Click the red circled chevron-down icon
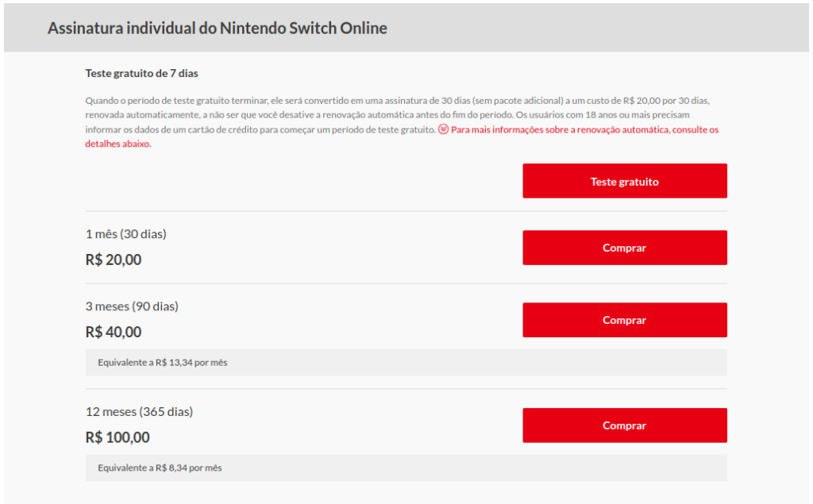 pos(444,129)
